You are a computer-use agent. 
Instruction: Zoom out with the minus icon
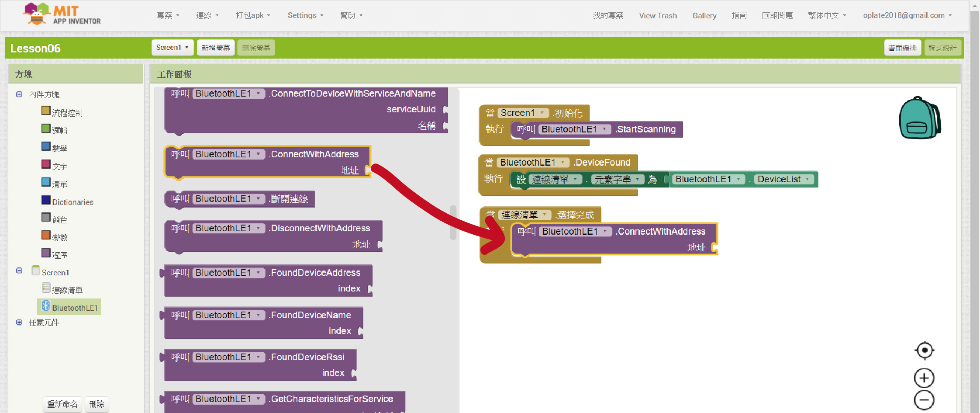[x=924, y=400]
